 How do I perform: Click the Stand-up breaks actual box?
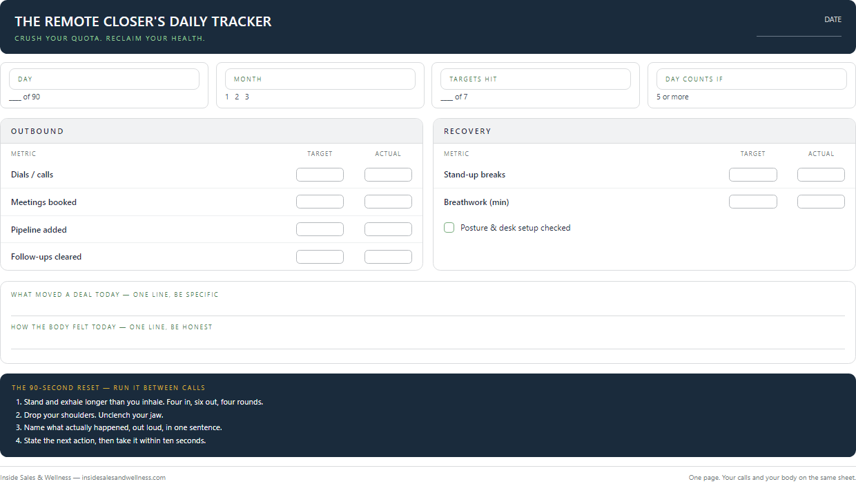point(821,175)
